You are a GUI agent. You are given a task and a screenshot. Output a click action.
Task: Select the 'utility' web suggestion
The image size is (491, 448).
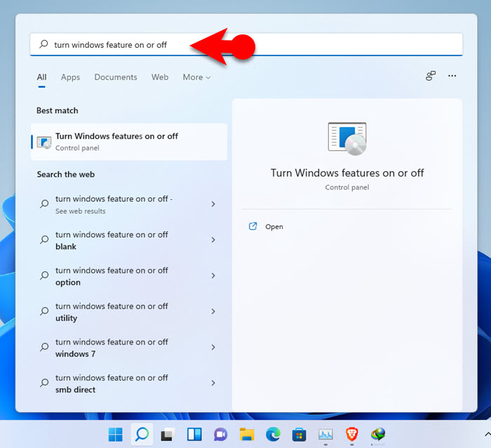[129, 311]
